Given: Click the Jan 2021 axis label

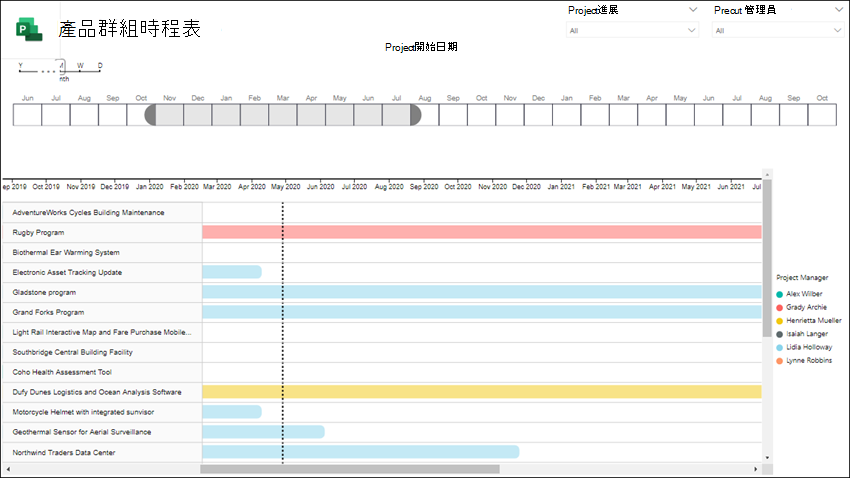Looking at the screenshot, I should click(561, 186).
